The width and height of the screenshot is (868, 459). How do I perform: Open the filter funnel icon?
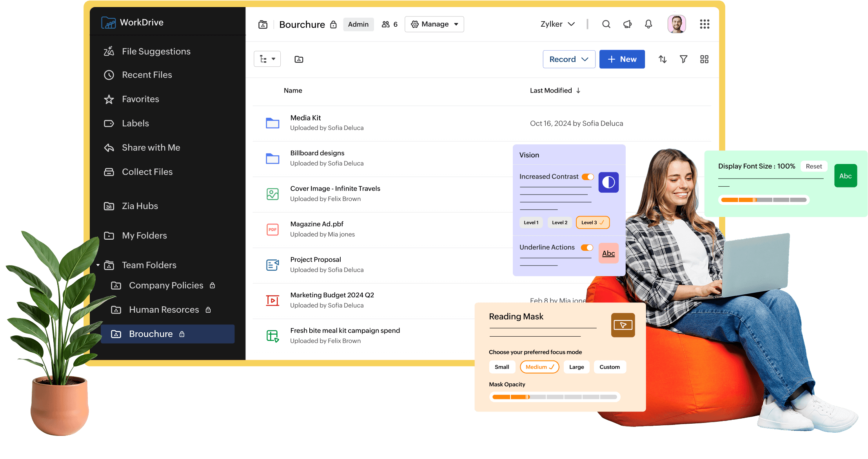[683, 59]
